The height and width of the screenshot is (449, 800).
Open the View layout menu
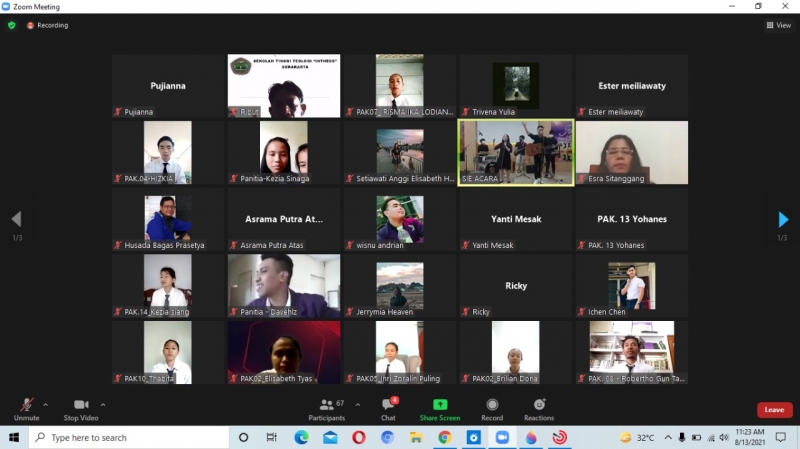pyautogui.click(x=779, y=25)
